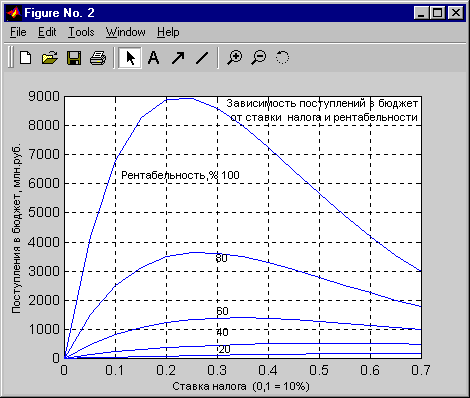The height and width of the screenshot is (398, 470).
Task: Click the New Figure icon
Action: tap(26, 58)
